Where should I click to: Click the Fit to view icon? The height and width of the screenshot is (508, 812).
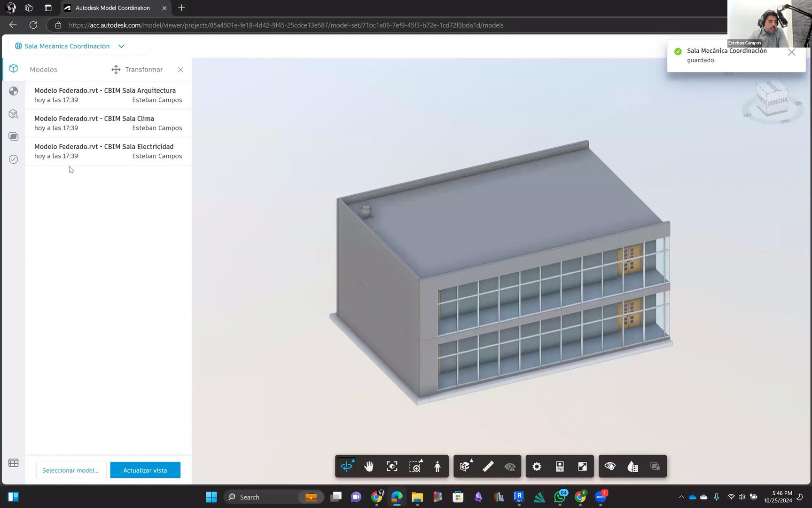[392, 467]
